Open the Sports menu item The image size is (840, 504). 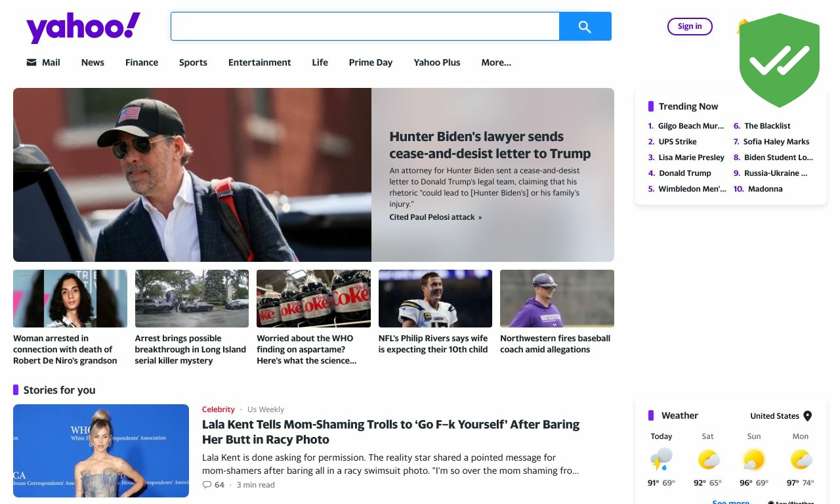click(x=193, y=62)
